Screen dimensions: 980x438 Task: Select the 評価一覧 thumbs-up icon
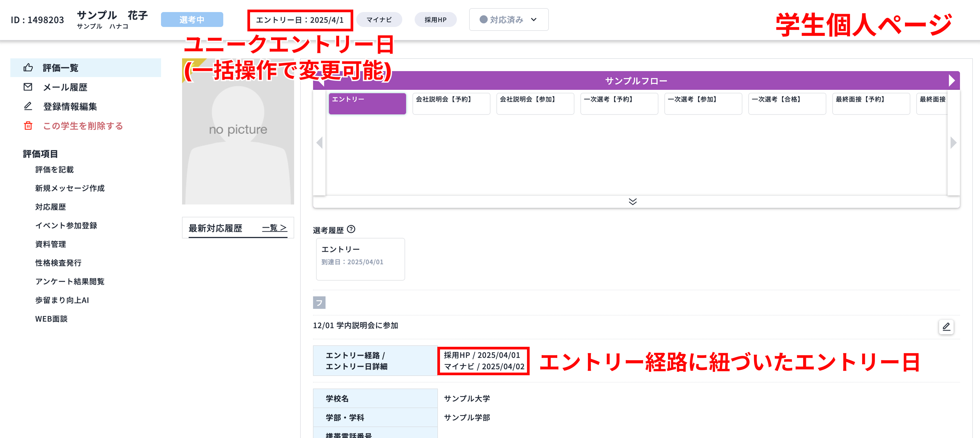(28, 67)
